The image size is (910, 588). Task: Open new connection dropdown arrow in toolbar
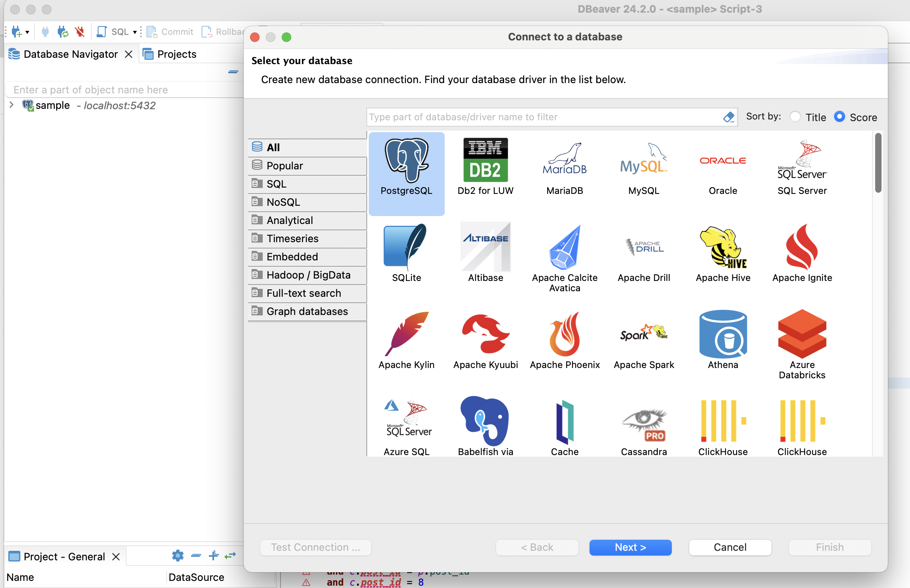pos(27,32)
